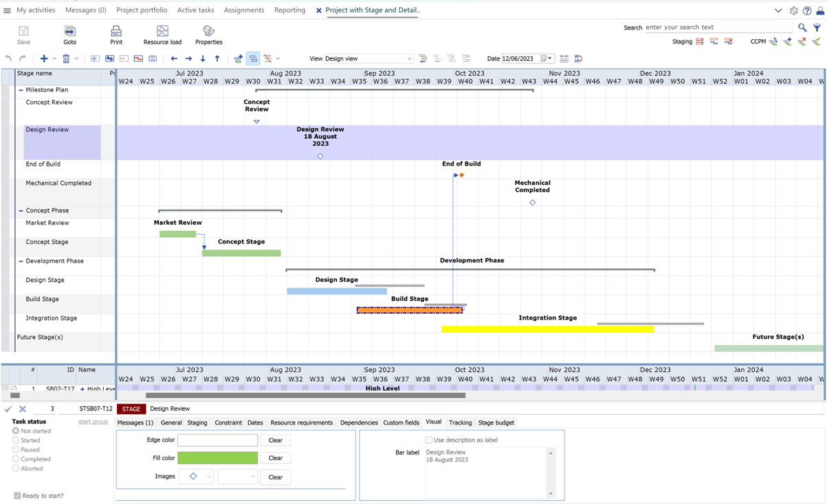827x504 pixels.
Task: Open the add-item dropdown arrow
Action: tap(54, 58)
